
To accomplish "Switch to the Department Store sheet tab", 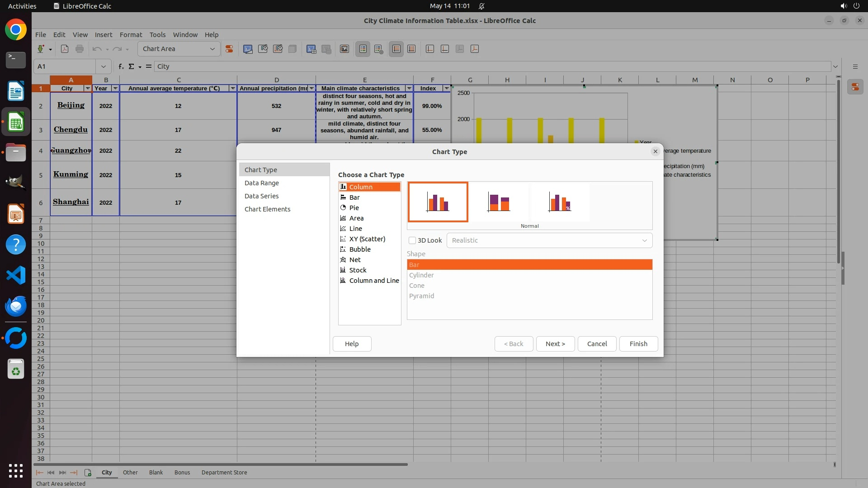I will (x=224, y=473).
